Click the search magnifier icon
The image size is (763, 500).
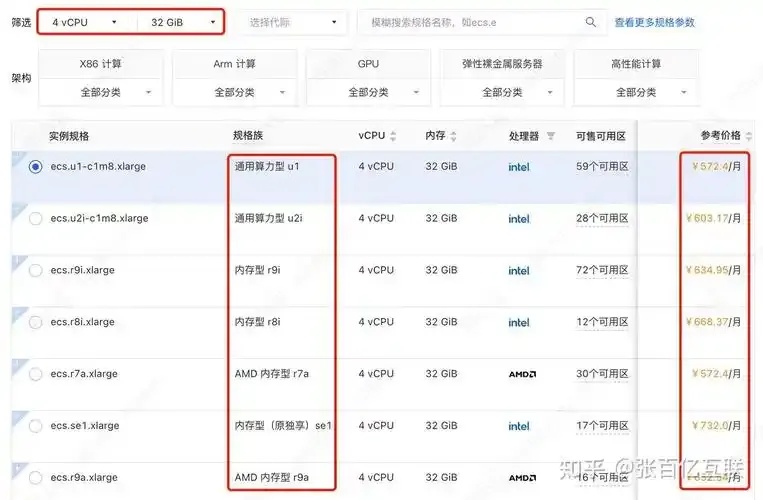[590, 22]
